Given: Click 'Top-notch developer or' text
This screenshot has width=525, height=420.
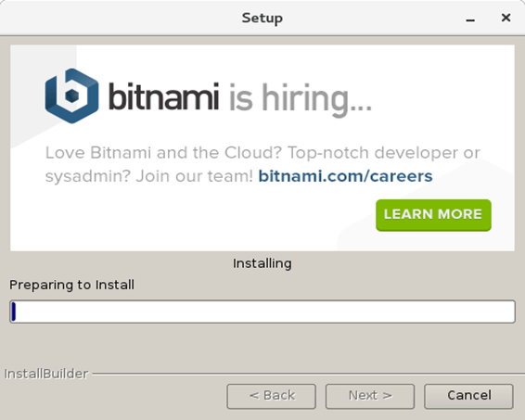Looking at the screenshot, I should (x=384, y=153).
